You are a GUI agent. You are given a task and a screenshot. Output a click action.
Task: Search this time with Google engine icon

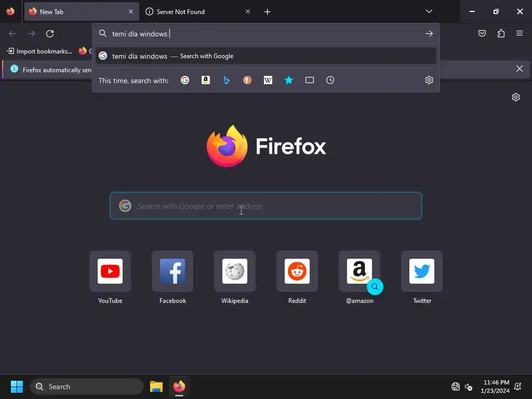click(x=185, y=80)
